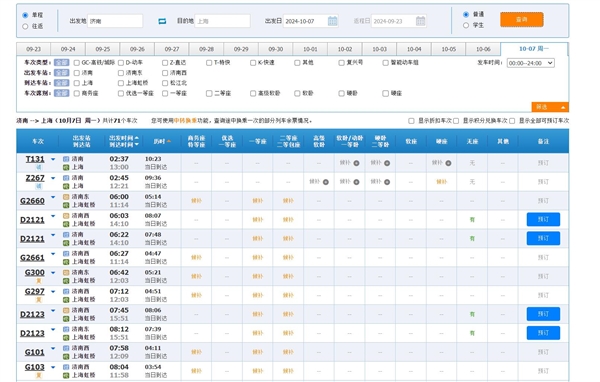Switch to the 09-28 date tab
Screen dimensions: 600x382
pyautogui.click(x=207, y=49)
